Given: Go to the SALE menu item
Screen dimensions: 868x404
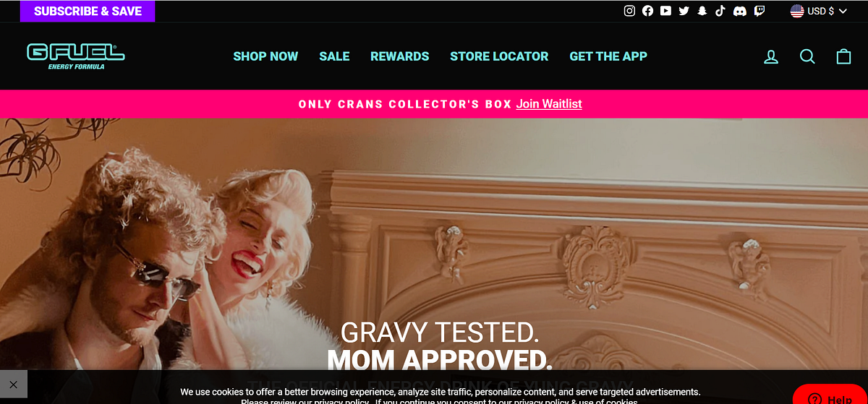Looking at the screenshot, I should [x=334, y=56].
